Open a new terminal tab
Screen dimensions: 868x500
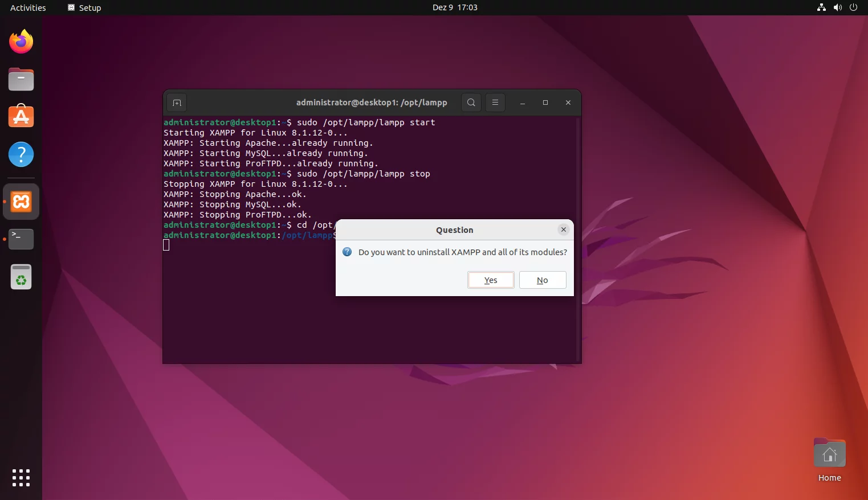pyautogui.click(x=177, y=103)
